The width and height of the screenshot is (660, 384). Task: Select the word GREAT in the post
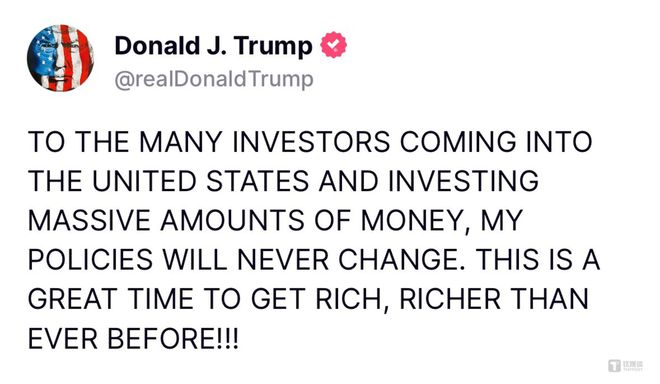72,299
